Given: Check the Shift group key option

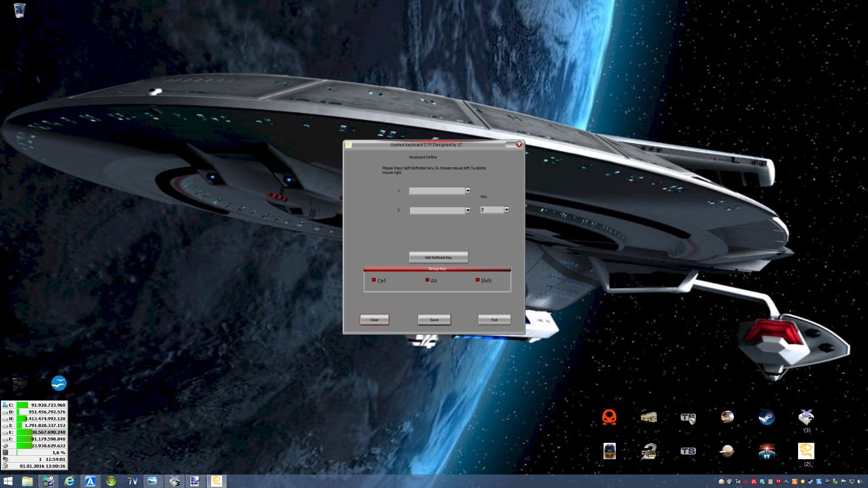Looking at the screenshot, I should [478, 280].
